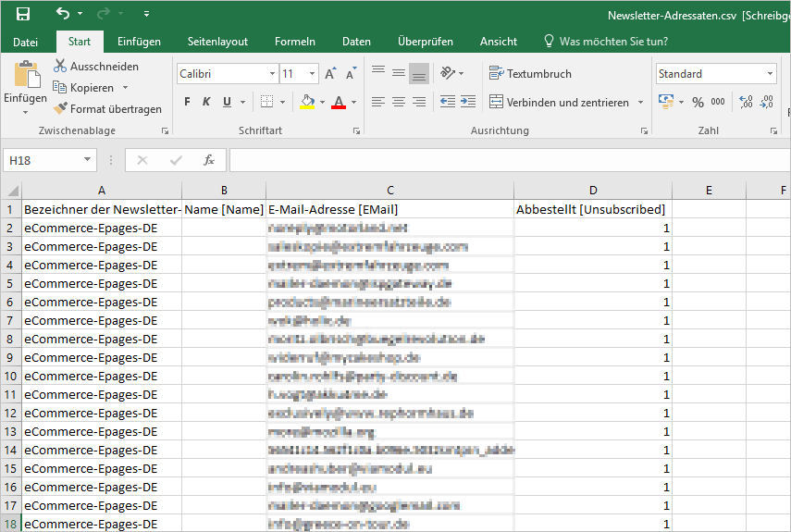
Task: Click the Save icon in title bar
Action: pos(23,14)
